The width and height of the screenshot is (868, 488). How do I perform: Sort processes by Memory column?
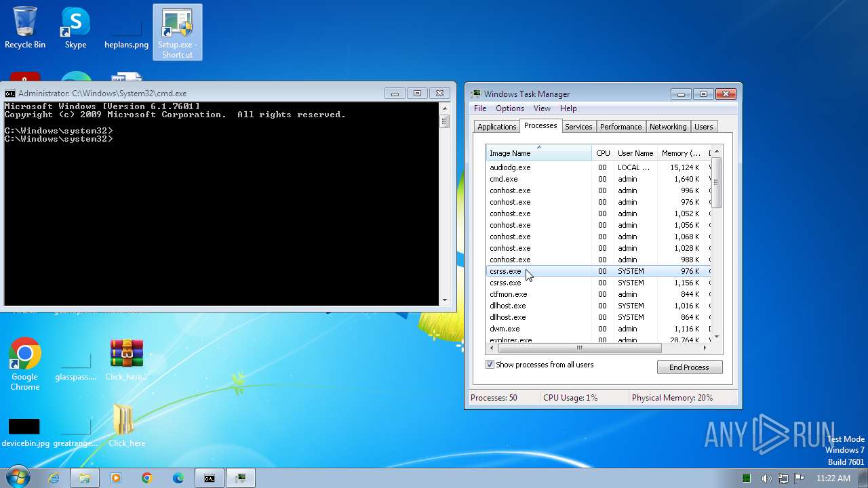pyautogui.click(x=682, y=153)
